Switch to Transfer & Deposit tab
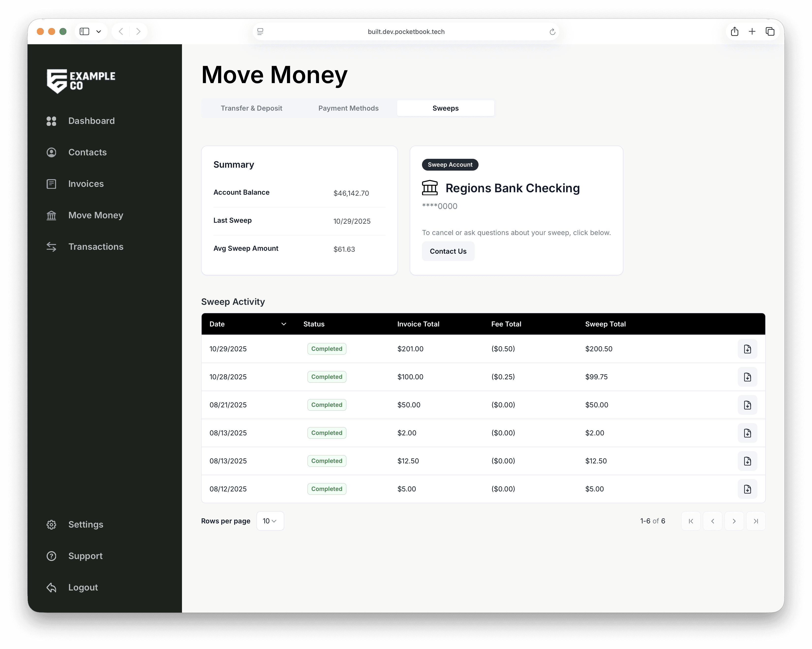Image resolution: width=812 pixels, height=649 pixels. coord(251,108)
